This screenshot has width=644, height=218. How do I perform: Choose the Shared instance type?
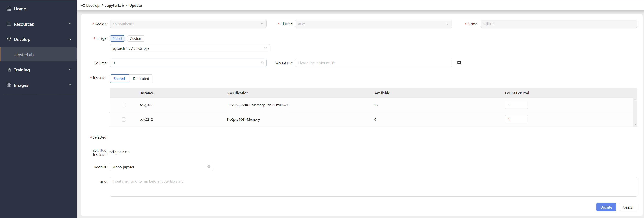[x=119, y=78]
